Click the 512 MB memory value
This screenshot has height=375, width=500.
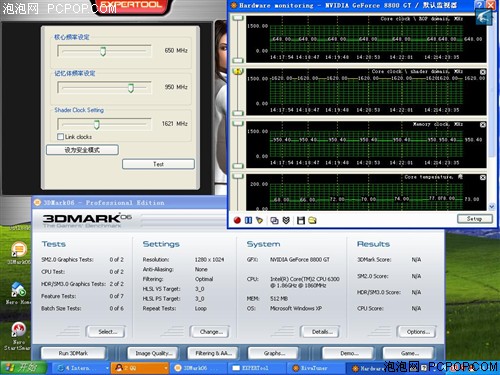click(279, 298)
